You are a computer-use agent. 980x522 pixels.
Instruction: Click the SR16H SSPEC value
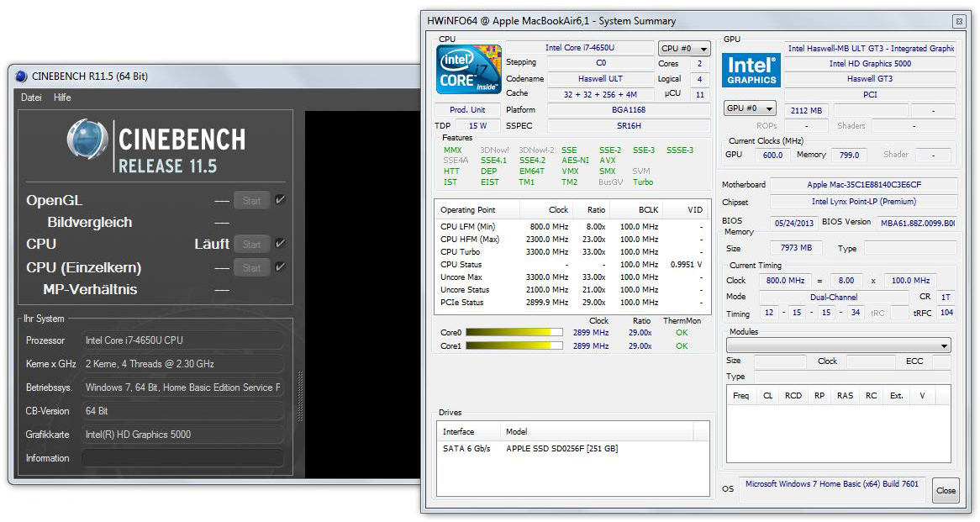coord(629,125)
